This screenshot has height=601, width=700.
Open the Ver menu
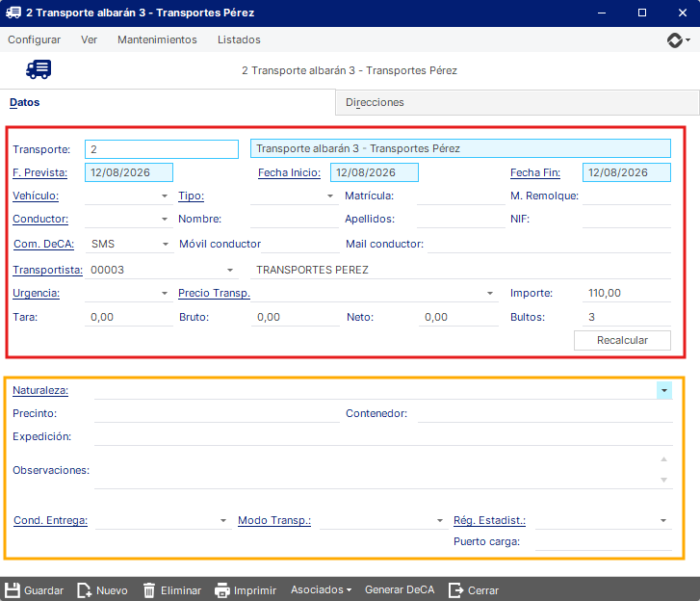[x=89, y=39]
